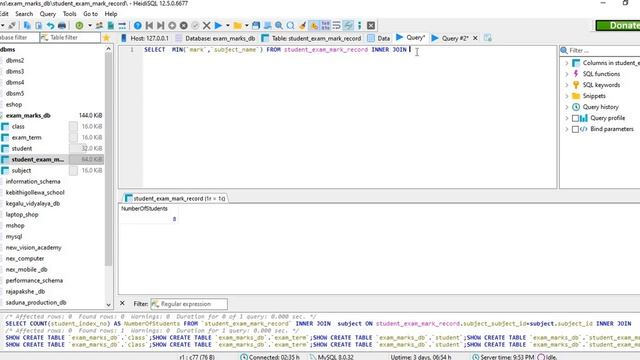Click the Donate button

(618, 25)
